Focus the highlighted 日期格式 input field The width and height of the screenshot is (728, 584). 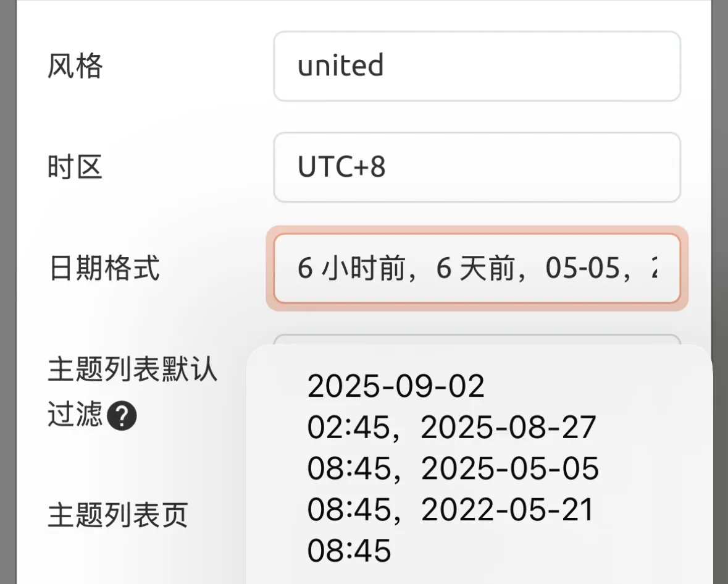pos(477,269)
